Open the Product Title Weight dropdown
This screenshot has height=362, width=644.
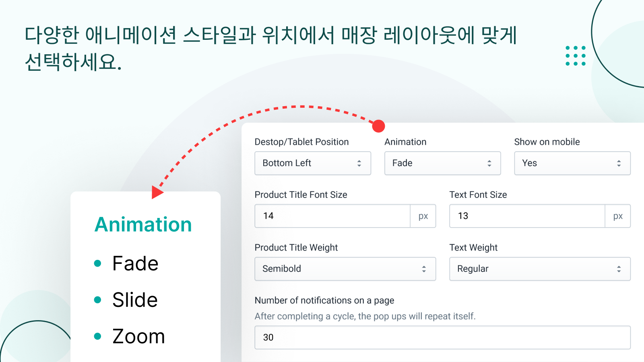coord(345,269)
